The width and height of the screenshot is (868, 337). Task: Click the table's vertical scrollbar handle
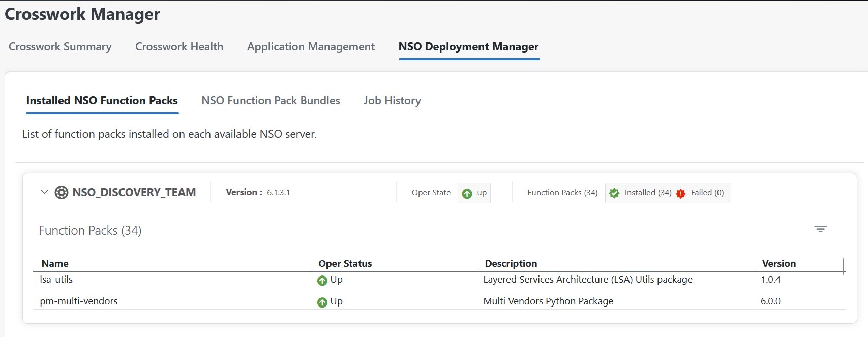click(843, 266)
